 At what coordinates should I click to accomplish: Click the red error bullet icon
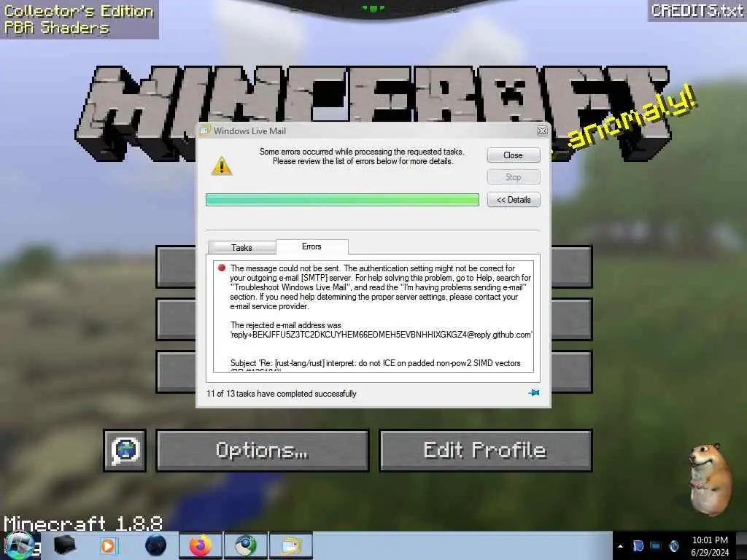tap(222, 268)
